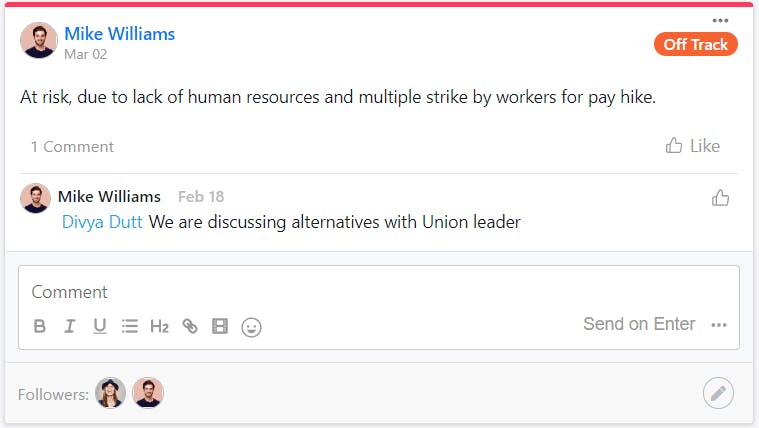Edit followers with the pencil icon
The image size is (759, 428).
point(717,393)
